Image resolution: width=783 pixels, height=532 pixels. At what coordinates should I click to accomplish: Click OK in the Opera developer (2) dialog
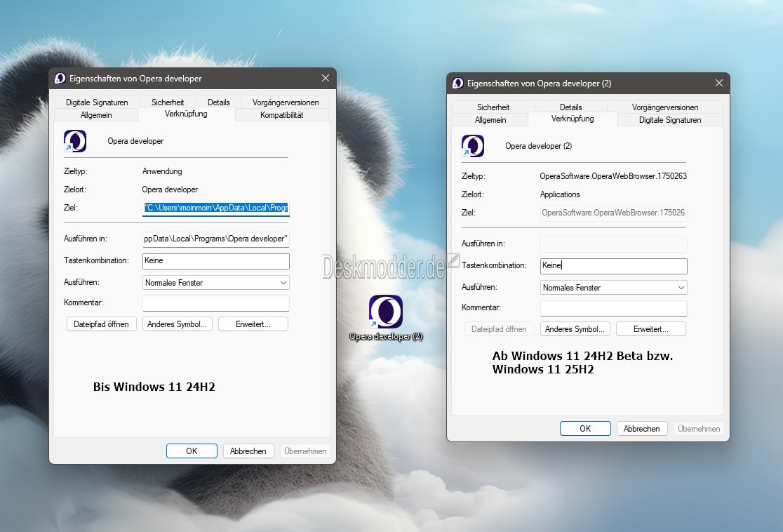(585, 429)
